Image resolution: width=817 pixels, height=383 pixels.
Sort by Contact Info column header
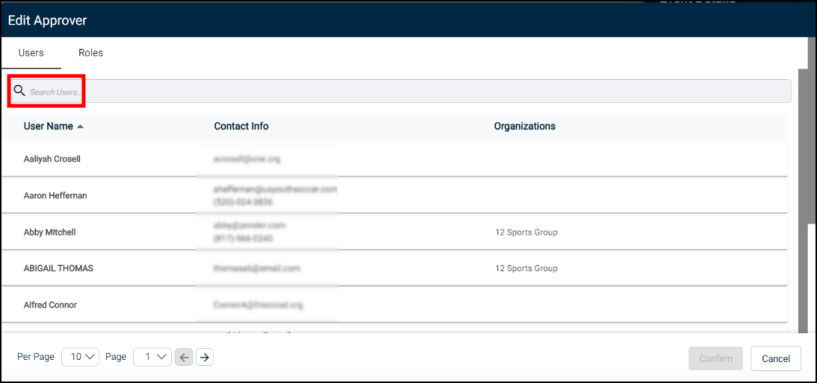241,126
